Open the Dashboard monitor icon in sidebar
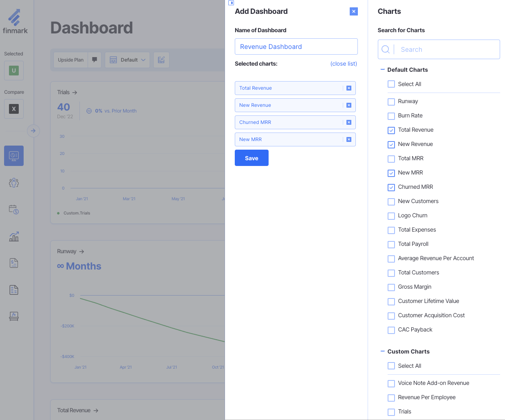 tap(13, 155)
